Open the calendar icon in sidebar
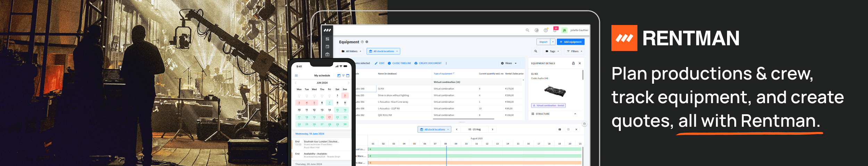Viewport: 868px width, 166px height. [x=327, y=47]
